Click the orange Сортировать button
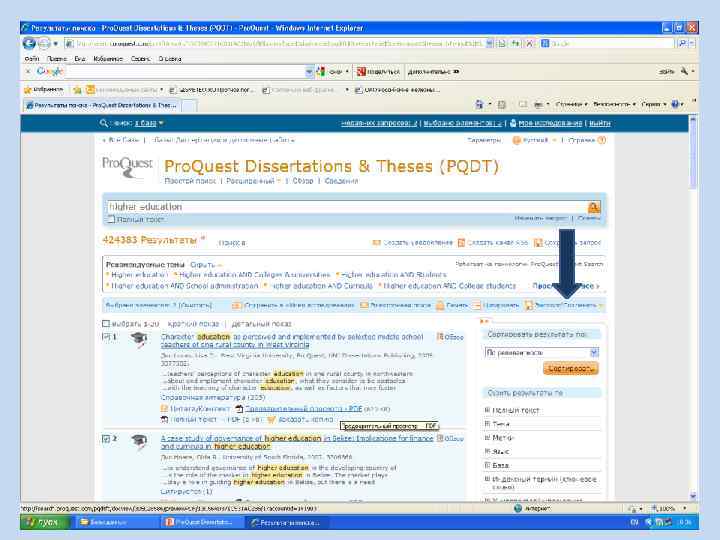 [x=571, y=368]
